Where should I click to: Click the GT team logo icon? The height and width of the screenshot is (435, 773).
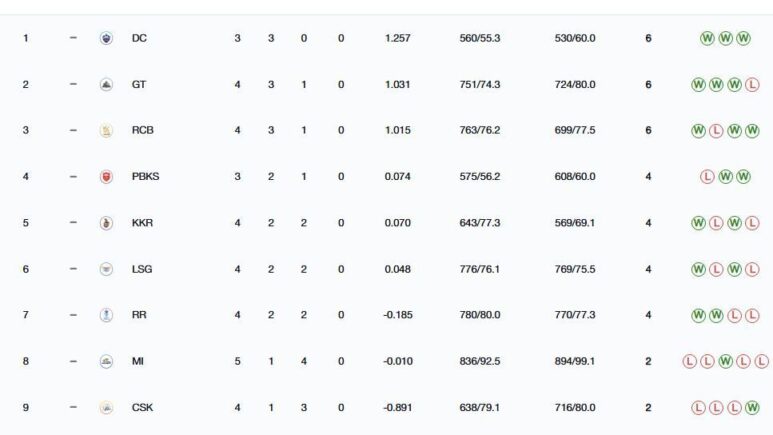click(x=106, y=85)
